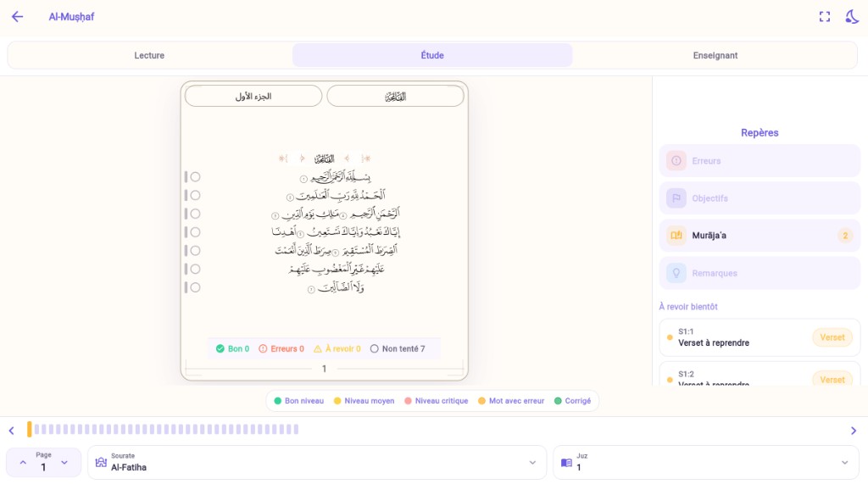868x484 pixels.
Task: Switch to the Lecture tab
Action: pyautogui.click(x=149, y=55)
